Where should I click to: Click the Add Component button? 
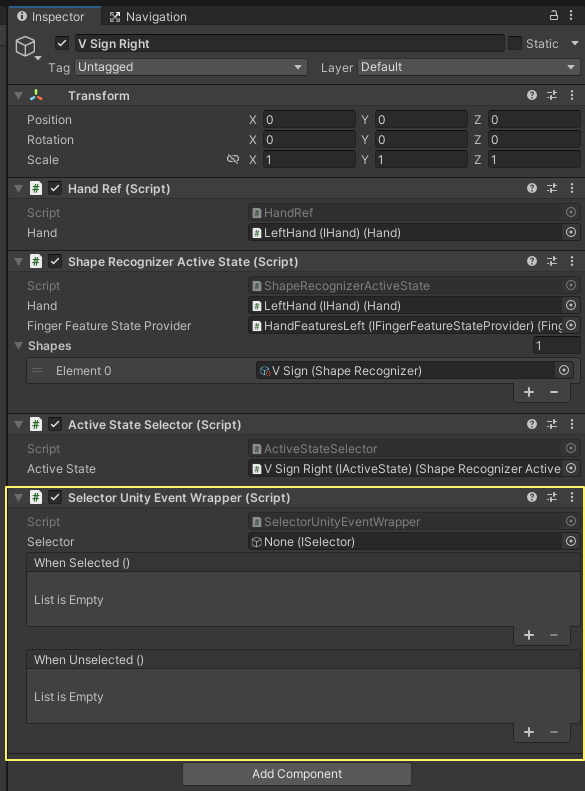click(x=297, y=773)
